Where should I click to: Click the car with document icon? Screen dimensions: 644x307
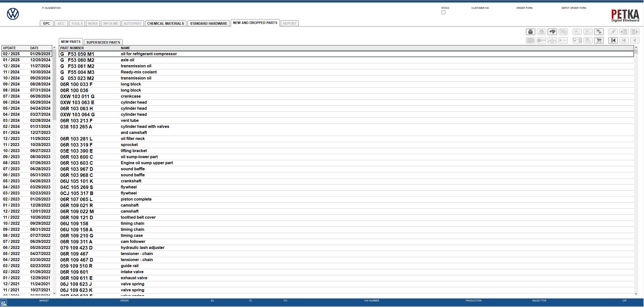(x=588, y=40)
